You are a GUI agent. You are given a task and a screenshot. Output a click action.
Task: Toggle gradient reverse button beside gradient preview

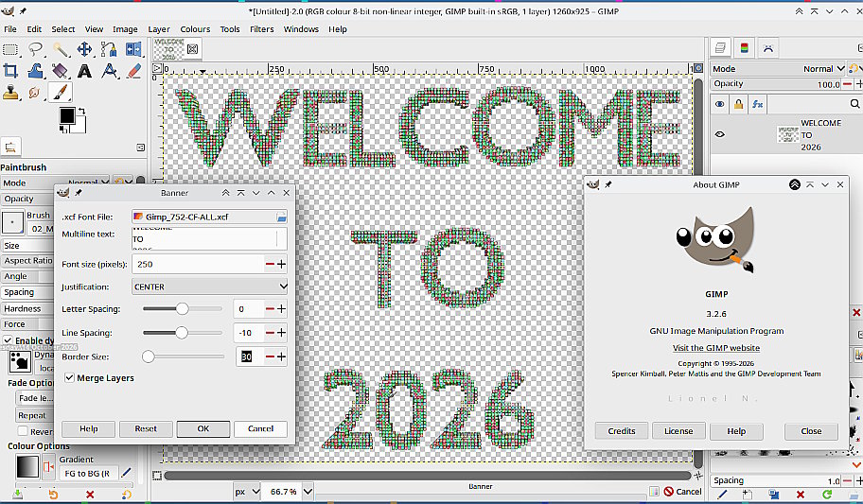pos(48,467)
